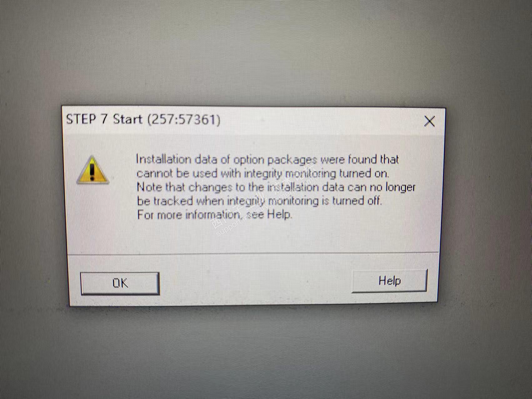
Task: Click the yellow warning triangle icon
Action: click(93, 170)
